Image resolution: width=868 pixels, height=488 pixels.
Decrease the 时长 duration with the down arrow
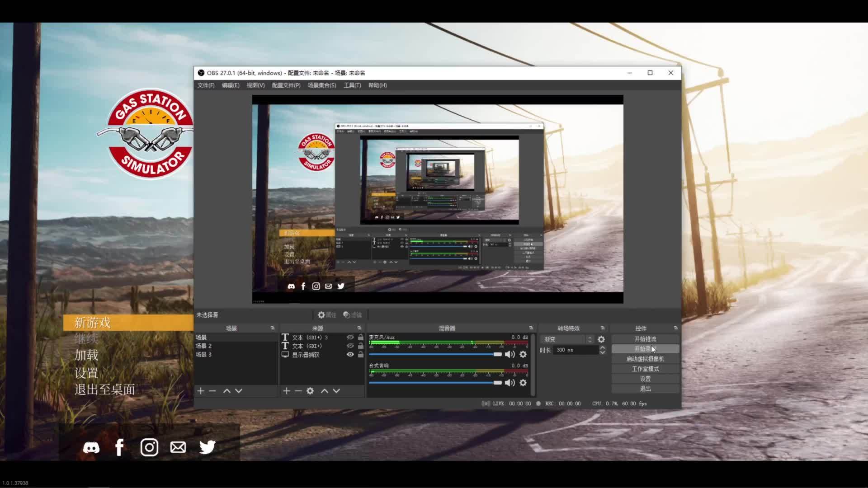coord(603,352)
